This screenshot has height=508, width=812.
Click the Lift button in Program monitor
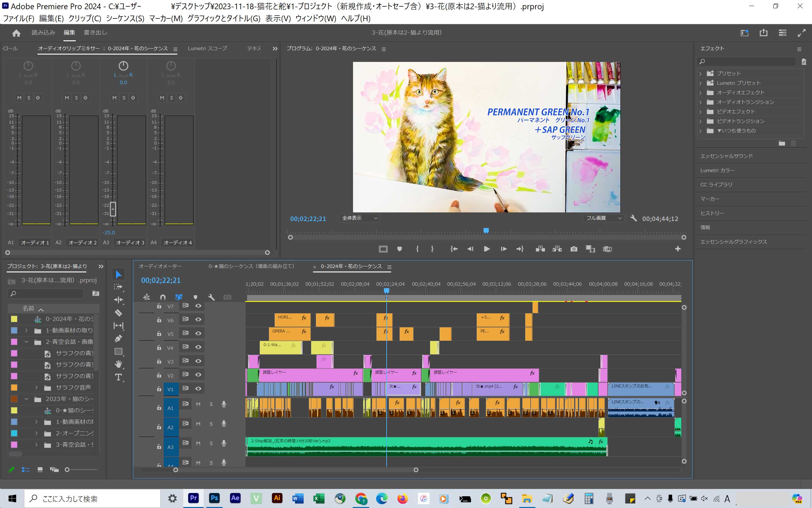click(x=540, y=249)
